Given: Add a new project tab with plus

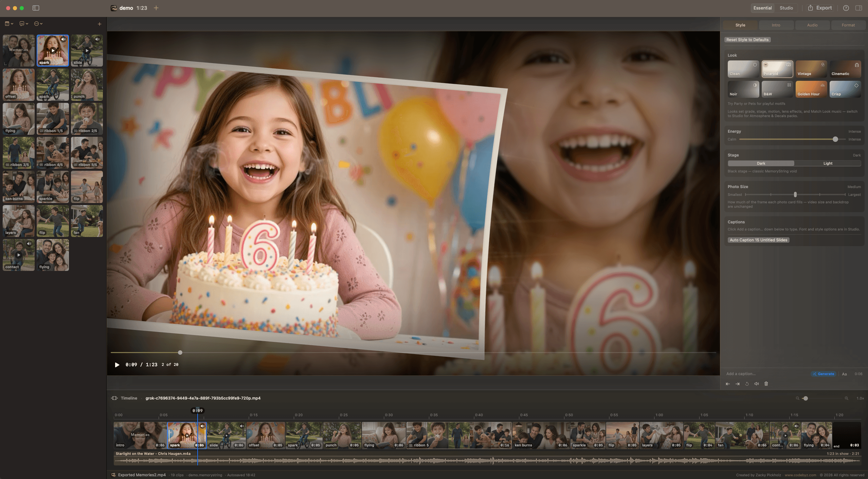Looking at the screenshot, I should [x=156, y=8].
